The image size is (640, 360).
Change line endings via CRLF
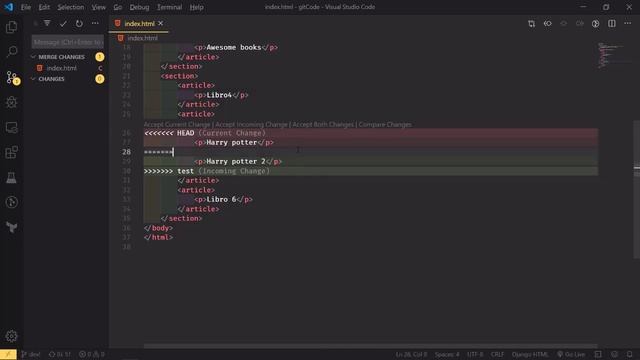tap(497, 354)
